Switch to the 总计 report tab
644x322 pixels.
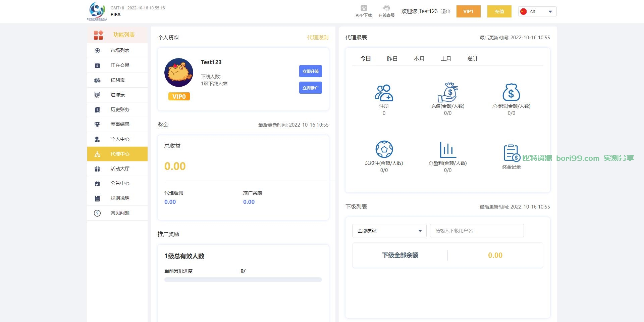pos(473,59)
